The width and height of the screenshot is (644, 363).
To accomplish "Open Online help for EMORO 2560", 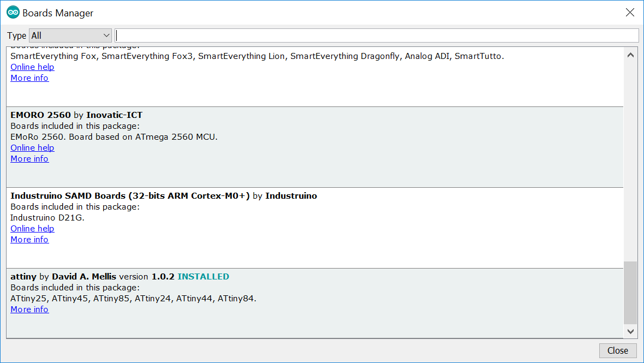I will pos(32,148).
